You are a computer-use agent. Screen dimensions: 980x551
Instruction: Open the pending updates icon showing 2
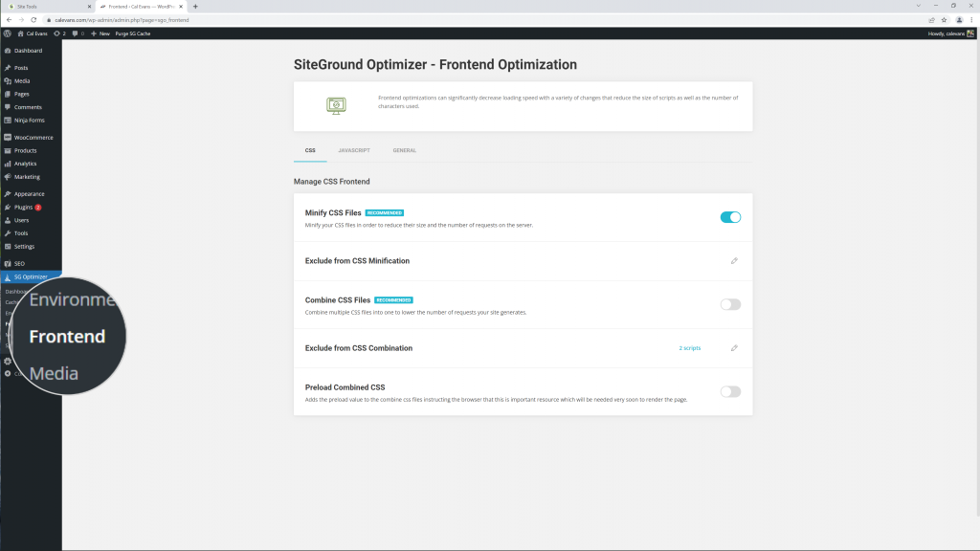pos(60,33)
